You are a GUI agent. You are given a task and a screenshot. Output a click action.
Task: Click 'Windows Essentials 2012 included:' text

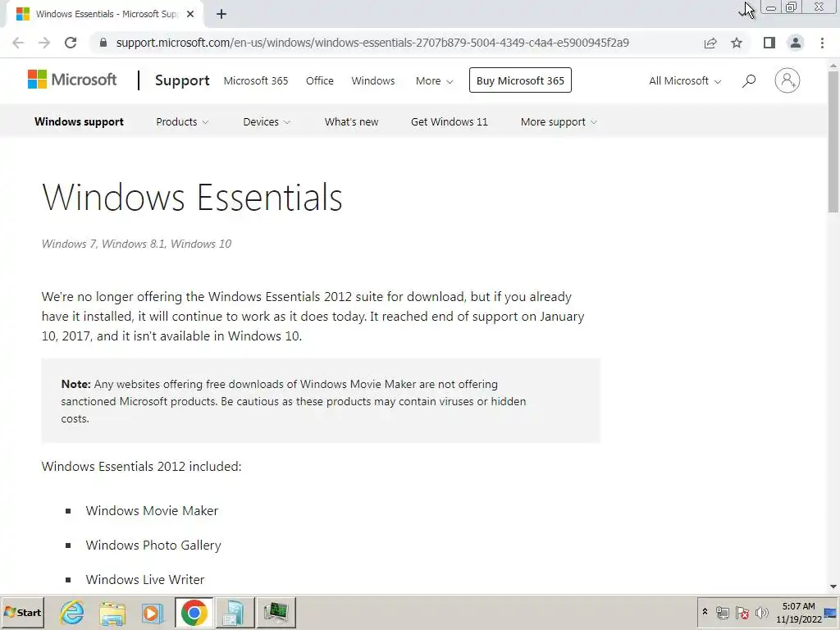(141, 466)
